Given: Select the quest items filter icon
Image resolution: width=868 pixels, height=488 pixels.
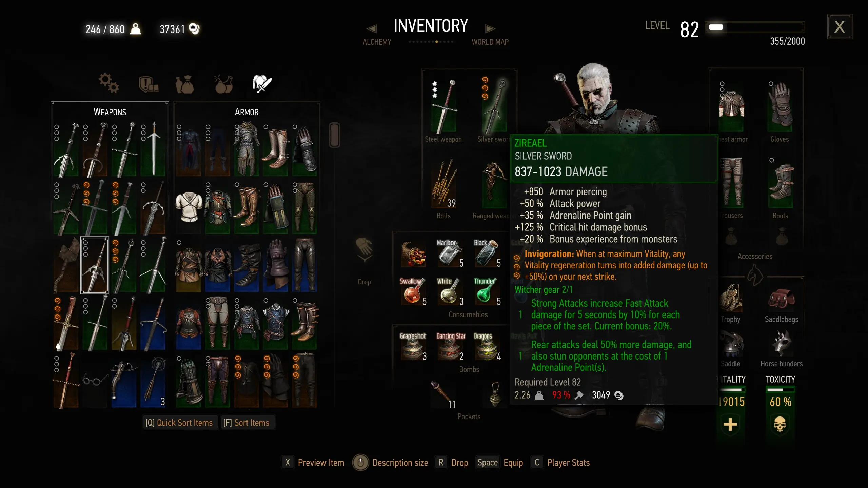Looking at the screenshot, I should click(x=148, y=84).
